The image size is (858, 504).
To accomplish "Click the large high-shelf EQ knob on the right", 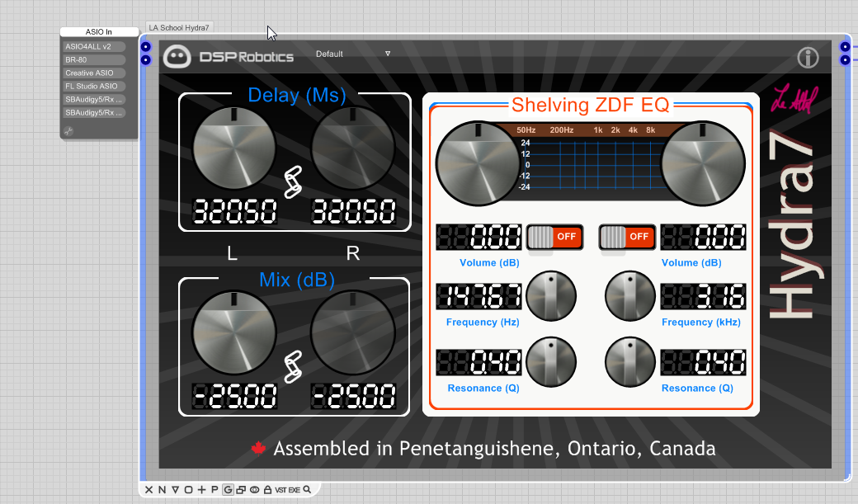I will tap(703, 163).
